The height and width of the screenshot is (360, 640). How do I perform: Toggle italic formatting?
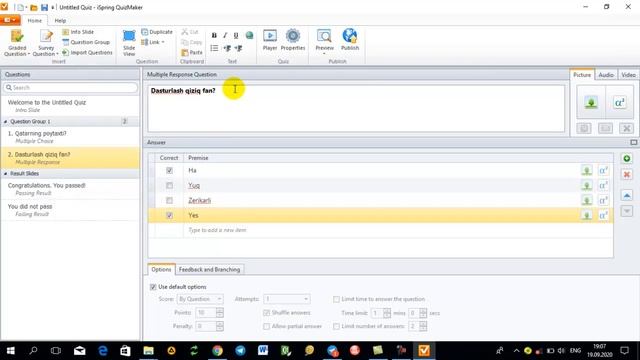point(225,36)
